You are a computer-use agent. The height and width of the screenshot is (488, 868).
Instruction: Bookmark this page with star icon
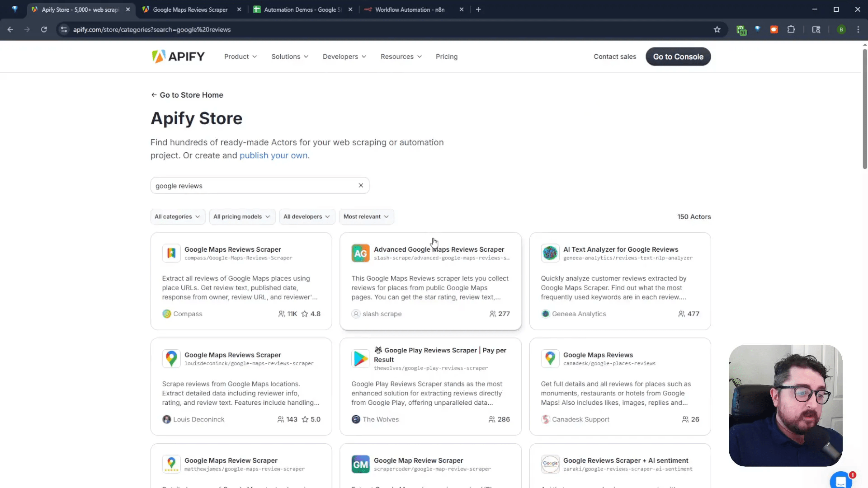coord(717,29)
